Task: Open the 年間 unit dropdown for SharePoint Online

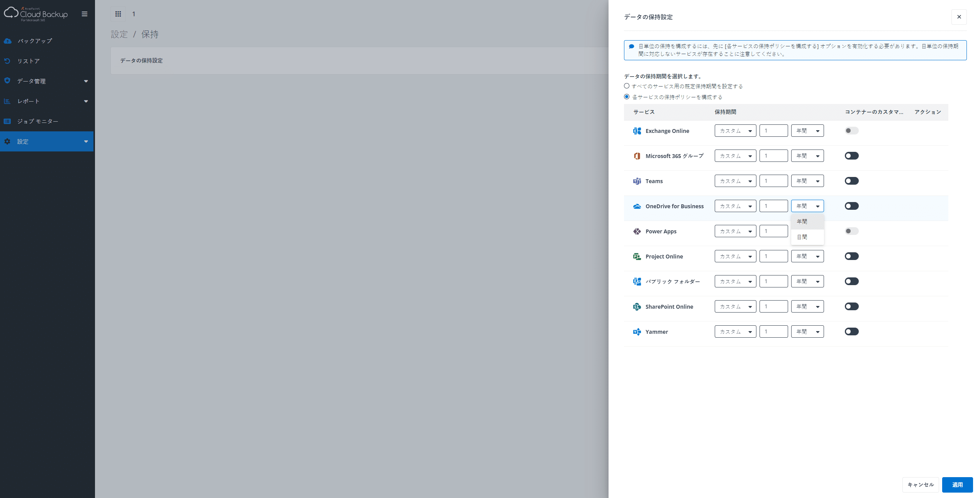Action: [807, 306]
